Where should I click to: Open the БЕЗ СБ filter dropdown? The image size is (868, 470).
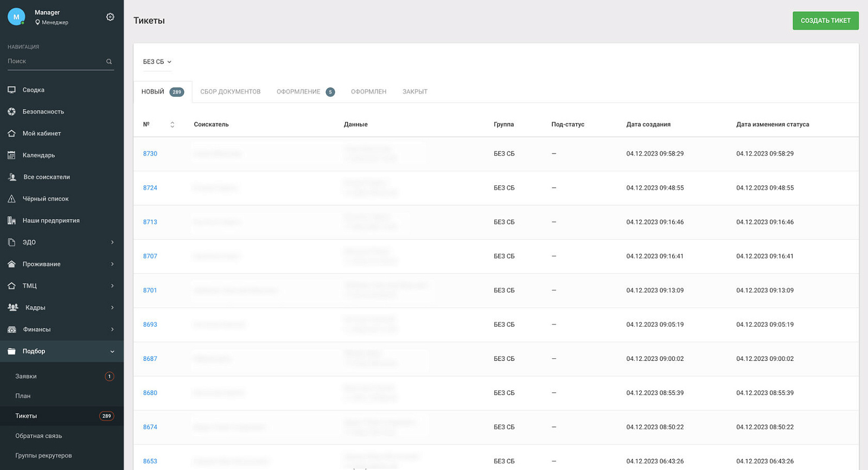tap(157, 62)
